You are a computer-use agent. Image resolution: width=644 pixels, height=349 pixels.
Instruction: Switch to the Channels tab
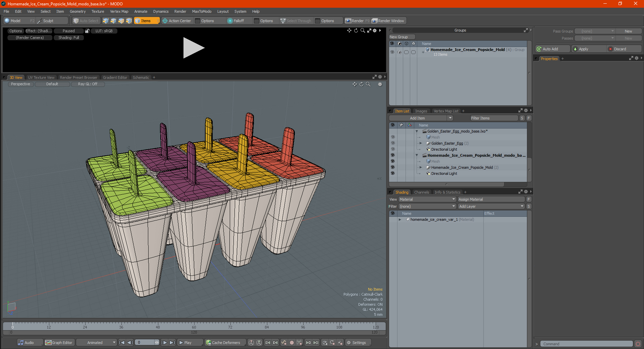point(422,192)
